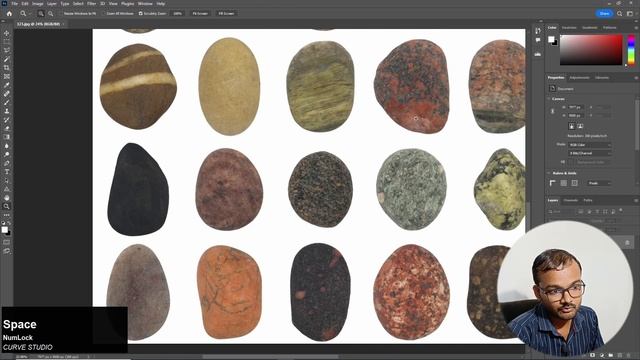This screenshot has height=360, width=640.
Task: Collapse the Canvas section
Action: tap(549, 99)
